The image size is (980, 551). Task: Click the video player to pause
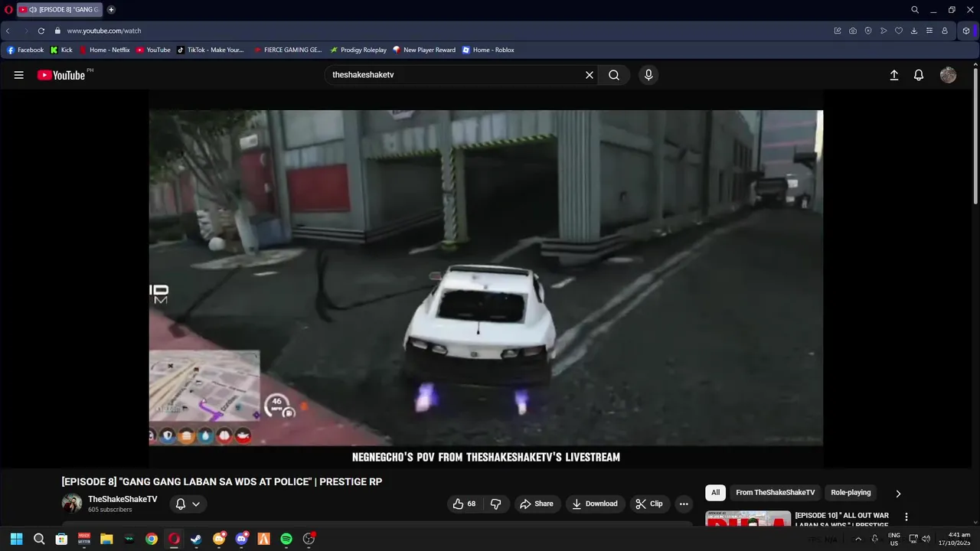tap(485, 277)
